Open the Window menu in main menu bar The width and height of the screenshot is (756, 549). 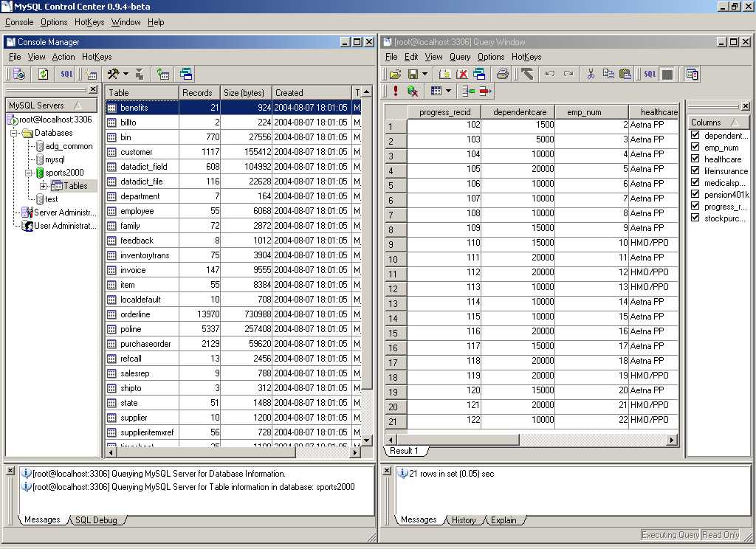126,22
